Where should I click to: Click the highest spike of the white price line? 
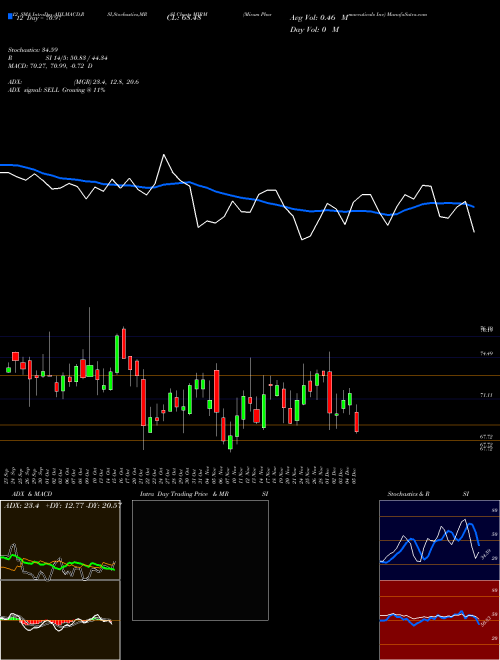coord(164,155)
